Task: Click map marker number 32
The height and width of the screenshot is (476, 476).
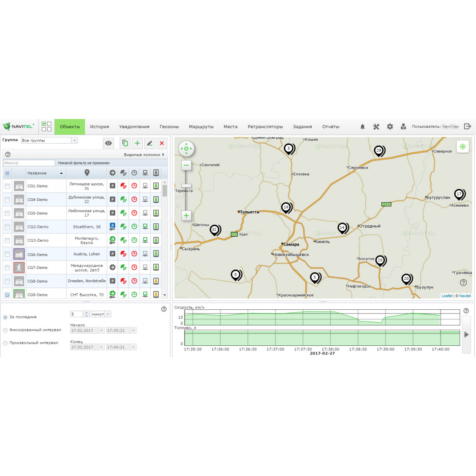Action: pyautogui.click(x=215, y=230)
